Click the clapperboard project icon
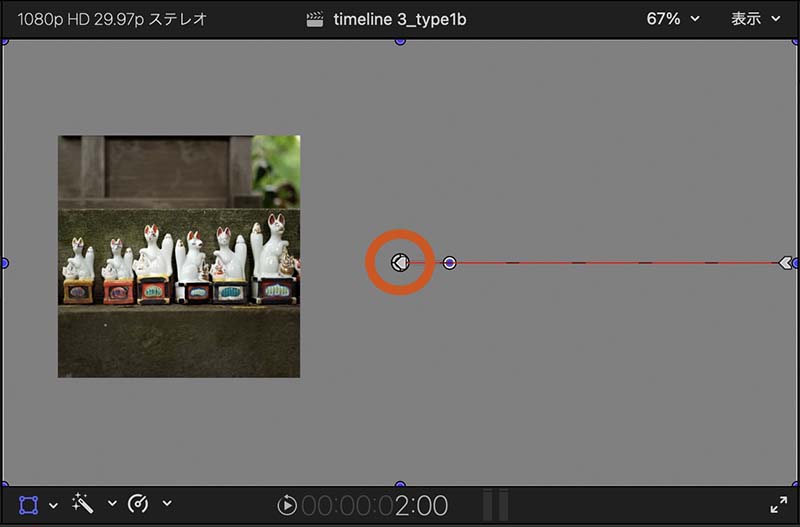This screenshot has height=527, width=800. point(315,19)
